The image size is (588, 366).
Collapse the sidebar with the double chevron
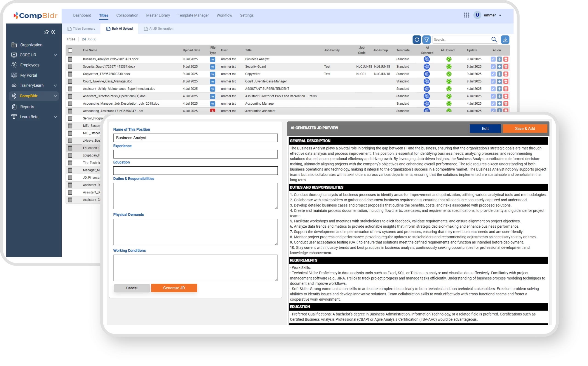pos(53,32)
